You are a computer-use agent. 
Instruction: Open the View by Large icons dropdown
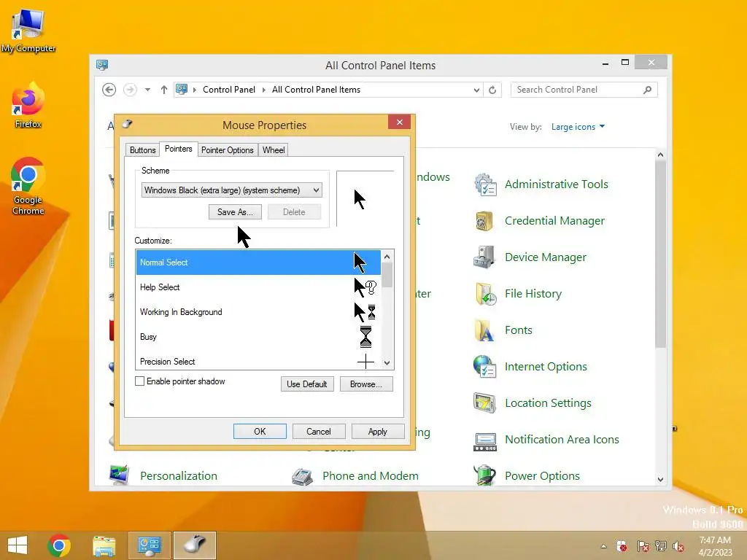(x=578, y=127)
